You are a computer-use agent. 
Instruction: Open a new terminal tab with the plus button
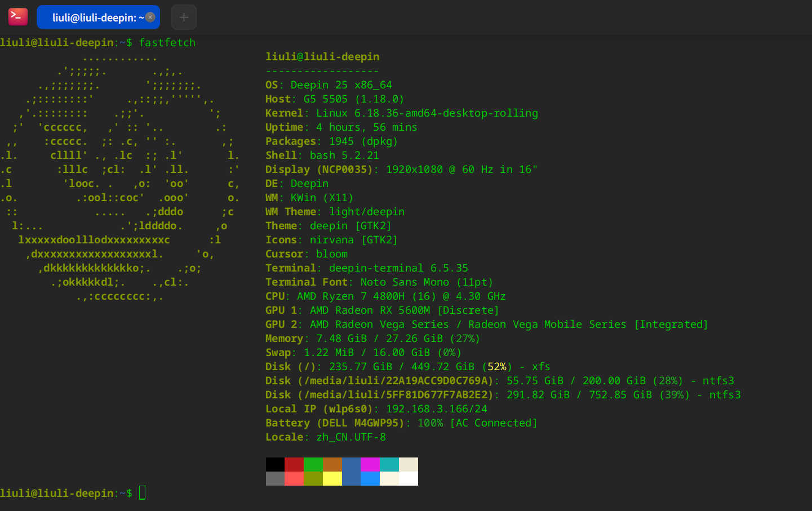tap(184, 17)
